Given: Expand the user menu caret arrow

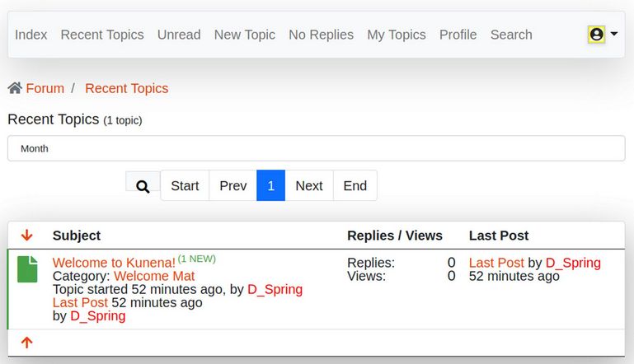Looking at the screenshot, I should point(614,35).
